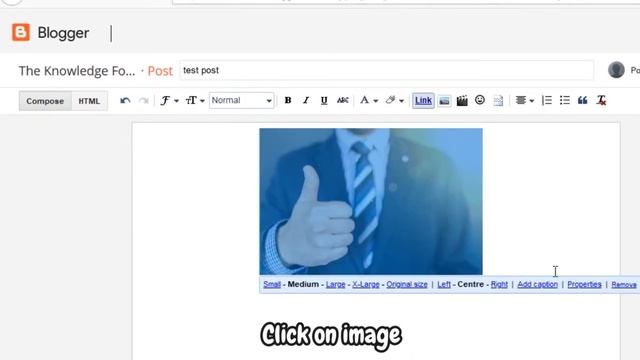Apply a bullet list
This screenshot has width=640, height=360.
pyautogui.click(x=565, y=100)
